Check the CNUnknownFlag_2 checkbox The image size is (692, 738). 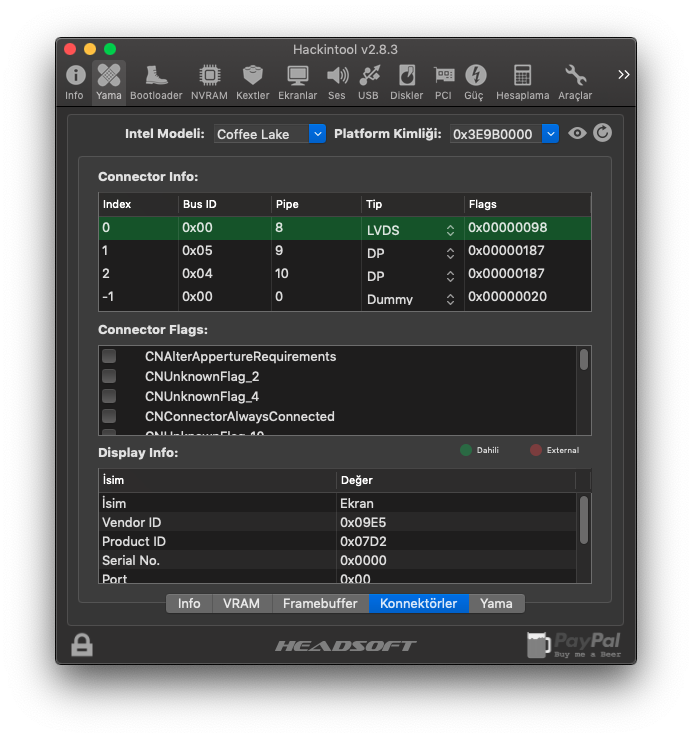click(x=109, y=377)
